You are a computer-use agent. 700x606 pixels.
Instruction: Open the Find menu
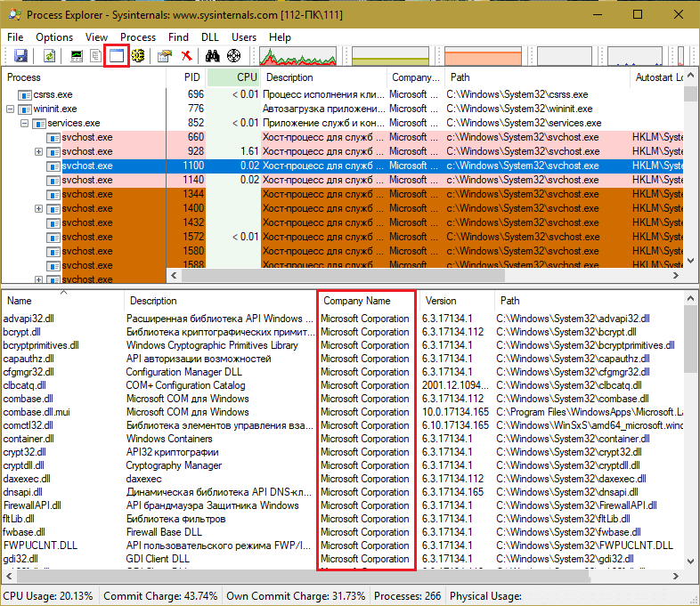coord(179,37)
